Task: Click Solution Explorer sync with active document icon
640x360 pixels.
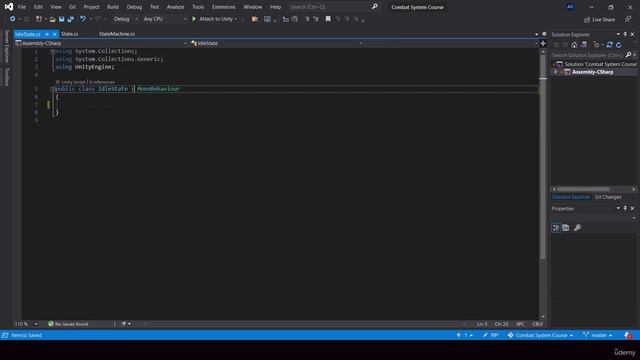Action: pos(609,45)
